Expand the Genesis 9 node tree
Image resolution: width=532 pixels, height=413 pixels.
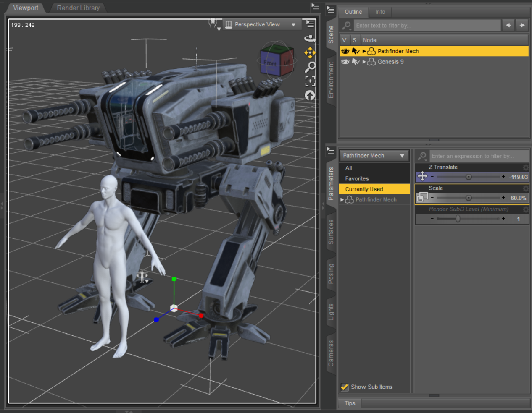364,62
